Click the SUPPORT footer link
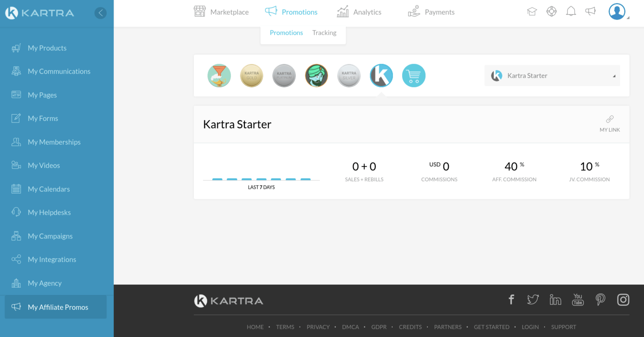Viewport: 644px width, 337px height. (564, 327)
